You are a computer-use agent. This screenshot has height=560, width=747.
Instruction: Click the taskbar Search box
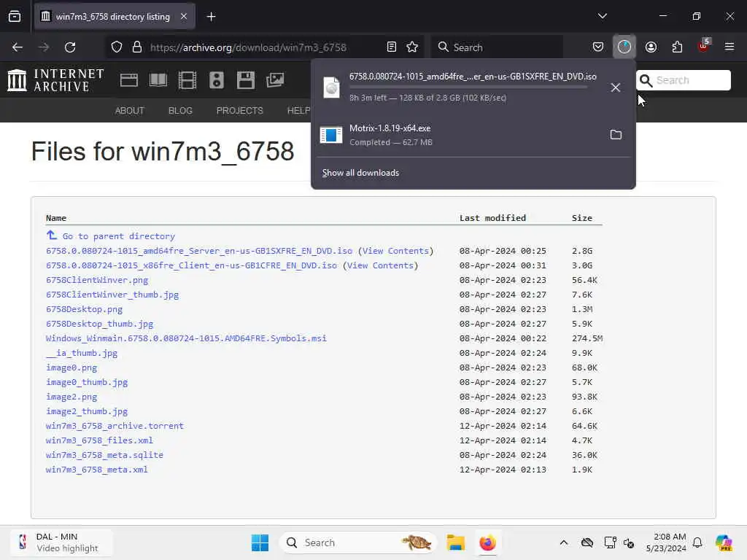pos(358,542)
